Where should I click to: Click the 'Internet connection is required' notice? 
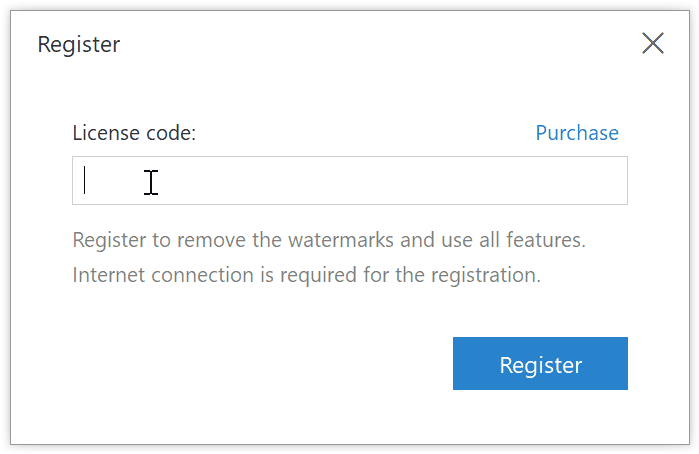(306, 275)
